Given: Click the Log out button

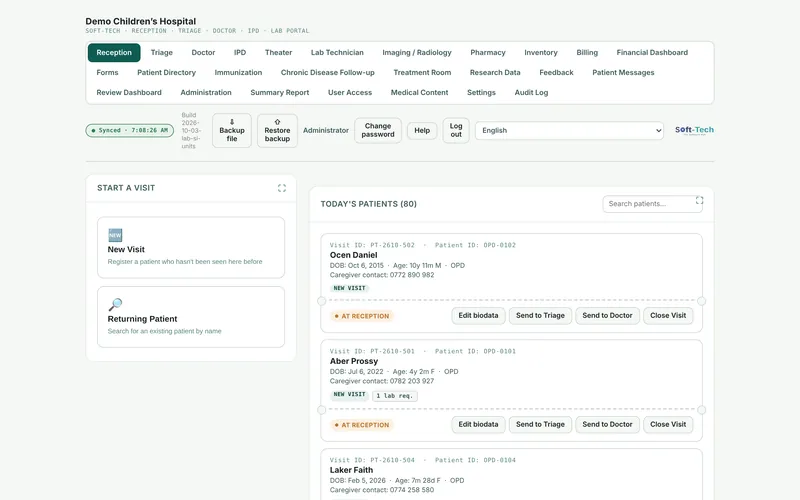Looking at the screenshot, I should 456,130.
